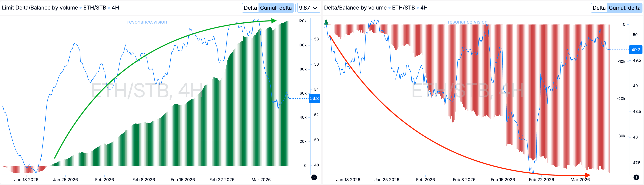Click the info icon on the left chart

314,177
